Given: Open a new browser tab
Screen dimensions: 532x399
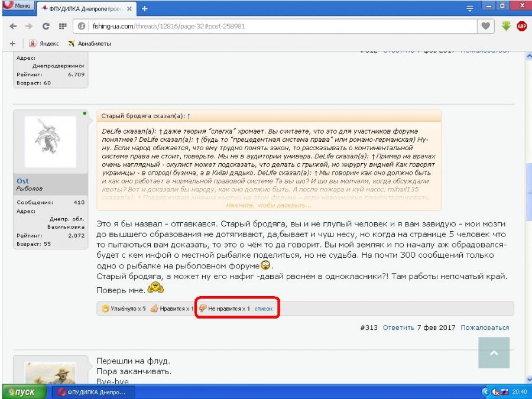Looking at the screenshot, I should 145,9.
